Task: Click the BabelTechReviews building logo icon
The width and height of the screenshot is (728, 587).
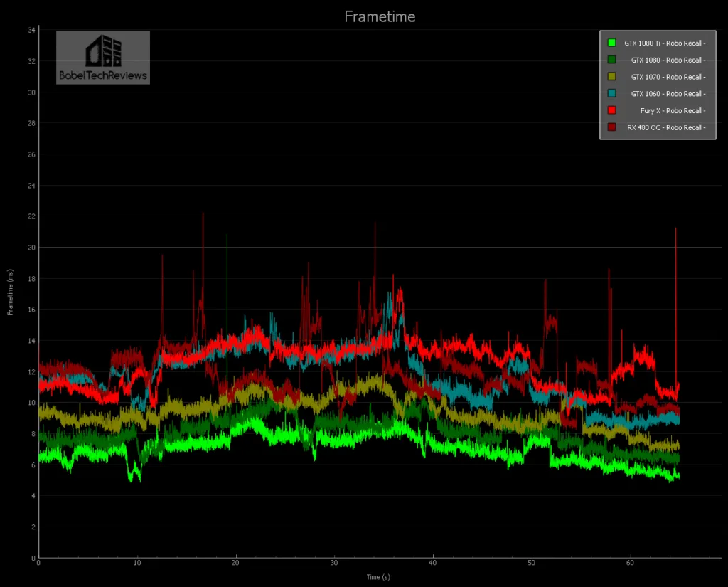Action: point(103,53)
